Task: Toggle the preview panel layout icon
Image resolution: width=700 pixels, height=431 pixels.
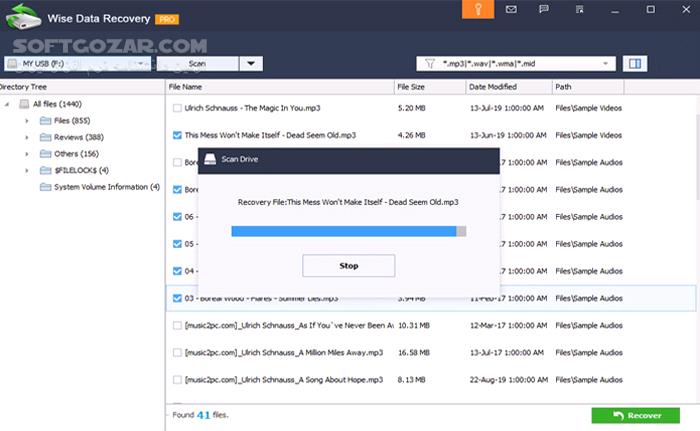Action: coord(635,64)
